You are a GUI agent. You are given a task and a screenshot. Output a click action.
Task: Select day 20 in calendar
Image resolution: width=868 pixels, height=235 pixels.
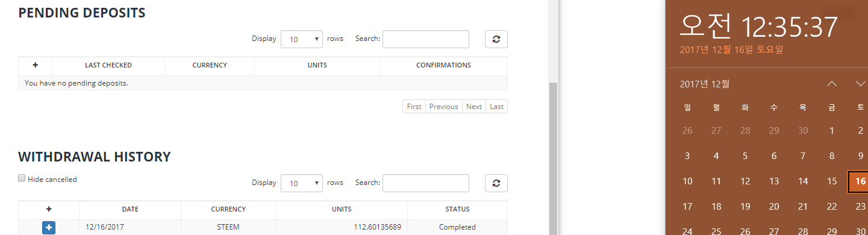click(x=774, y=207)
